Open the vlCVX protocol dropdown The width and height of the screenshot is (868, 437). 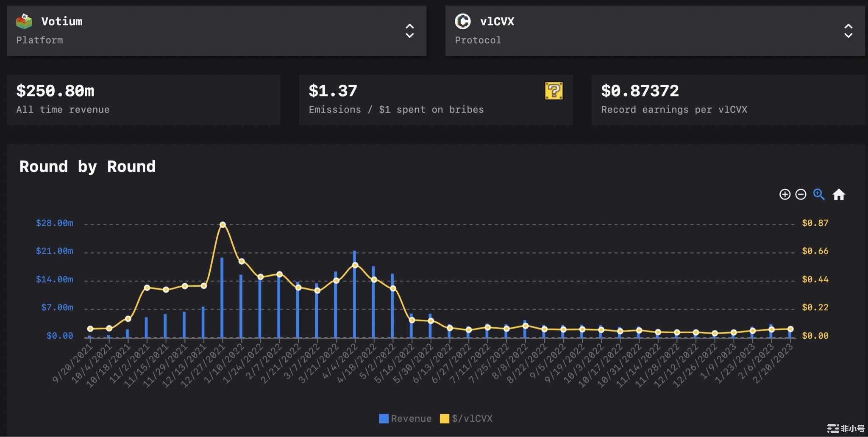654,30
